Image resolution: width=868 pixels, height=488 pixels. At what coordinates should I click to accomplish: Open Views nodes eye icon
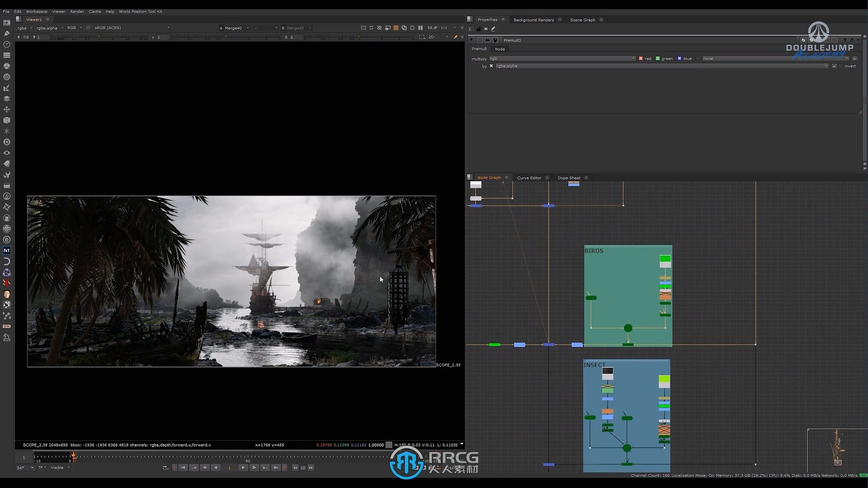[x=7, y=153]
